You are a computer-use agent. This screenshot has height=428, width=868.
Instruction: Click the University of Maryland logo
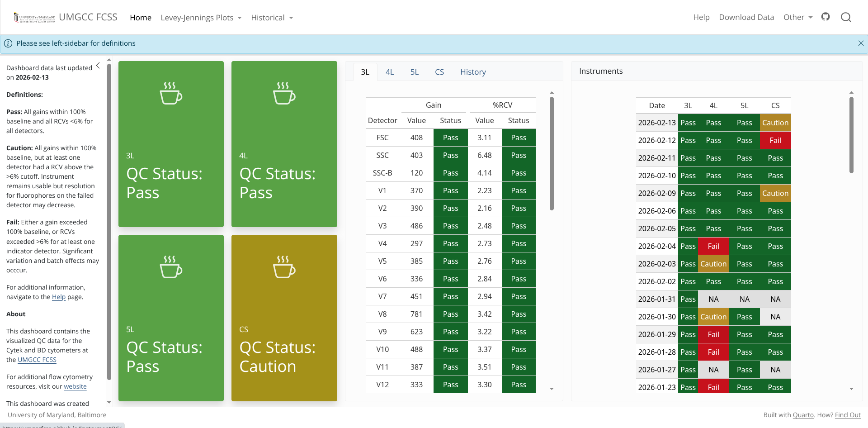pyautogui.click(x=34, y=18)
